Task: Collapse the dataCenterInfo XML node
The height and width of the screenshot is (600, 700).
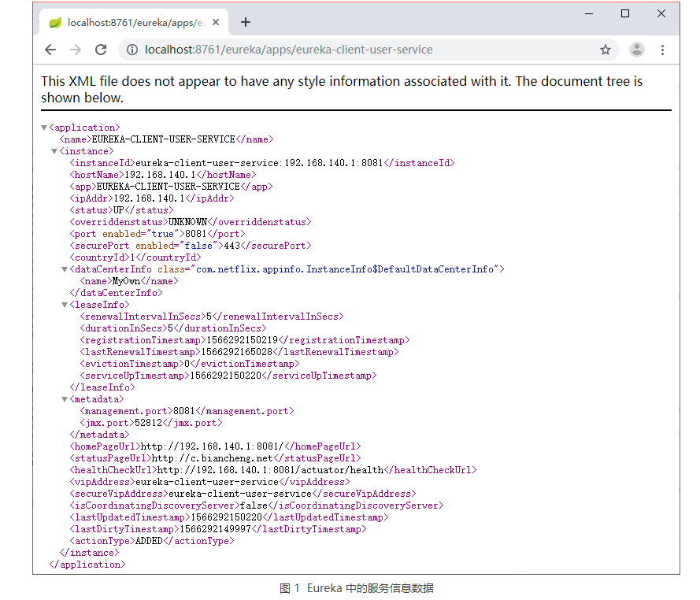Action: (x=65, y=269)
